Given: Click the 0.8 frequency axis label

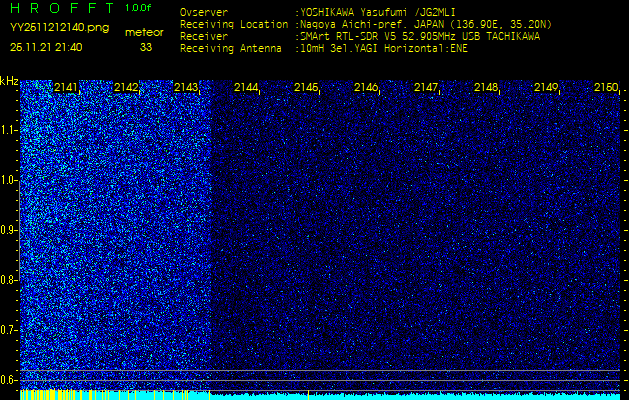Looking at the screenshot, I should [8, 280].
